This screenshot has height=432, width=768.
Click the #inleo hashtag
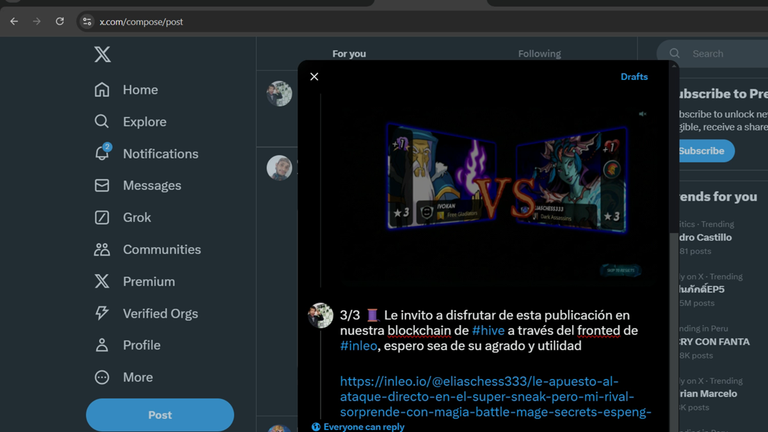click(359, 346)
